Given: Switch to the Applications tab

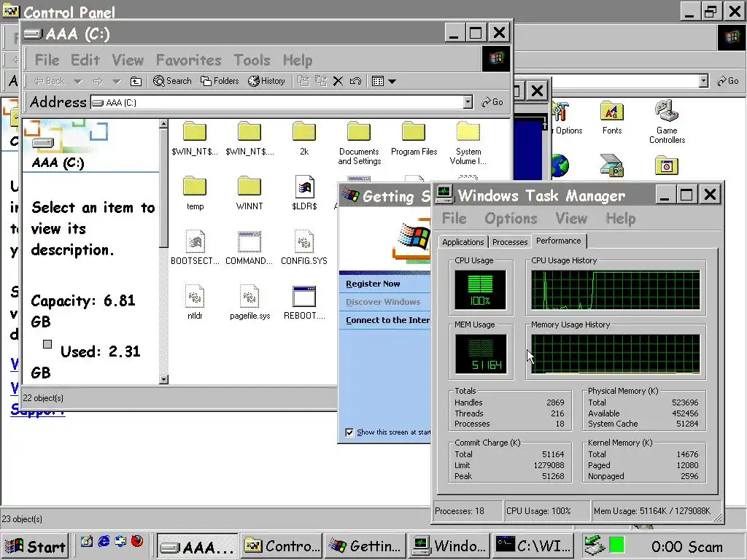Looking at the screenshot, I should click(x=462, y=242).
